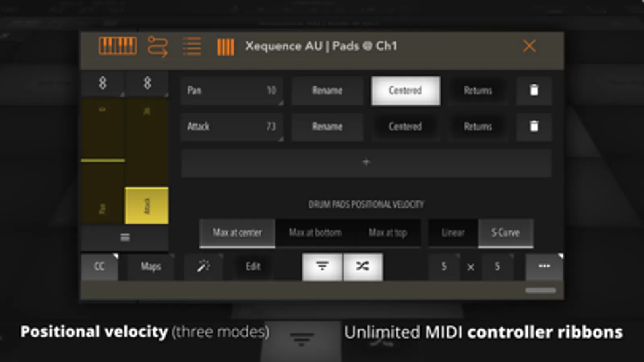Open the routing path icon view
The width and height of the screenshot is (644, 362).
pos(157,46)
